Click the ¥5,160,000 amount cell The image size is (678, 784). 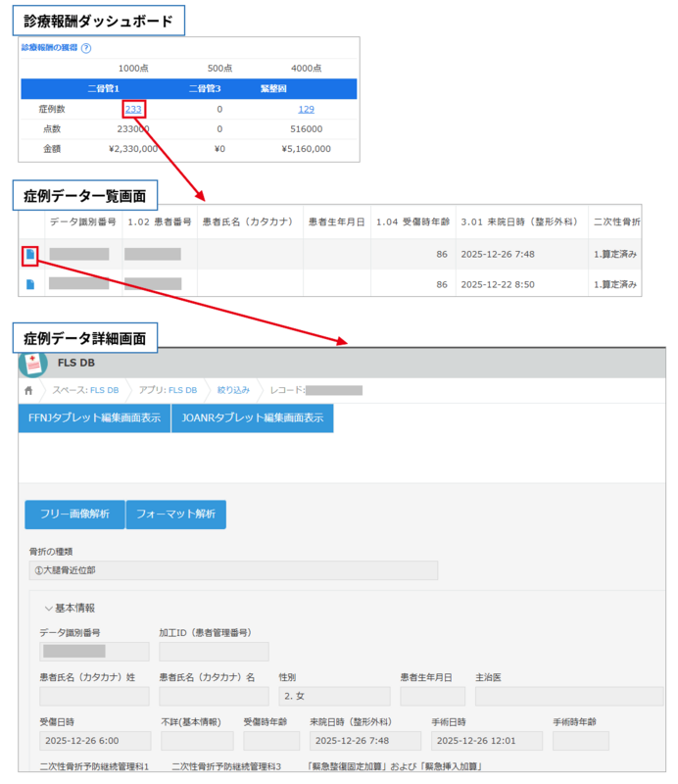coord(306,149)
